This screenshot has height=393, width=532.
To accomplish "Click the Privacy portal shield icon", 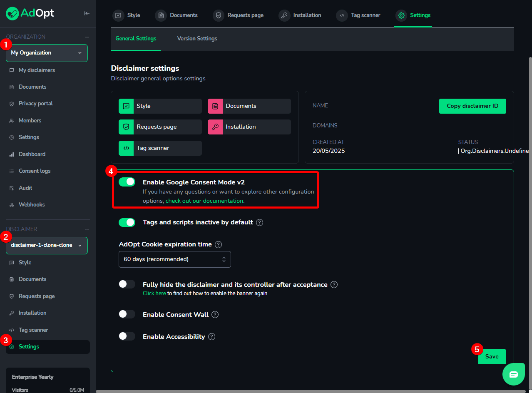I will [12, 104].
